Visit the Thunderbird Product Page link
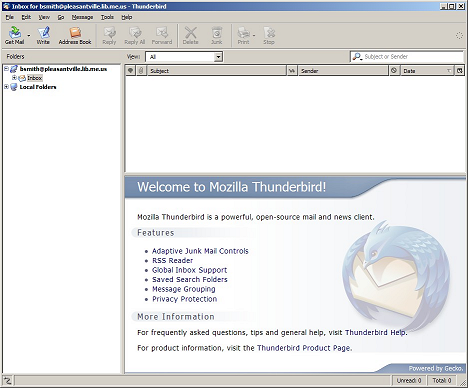The width and height of the screenshot is (468, 388). point(304,348)
